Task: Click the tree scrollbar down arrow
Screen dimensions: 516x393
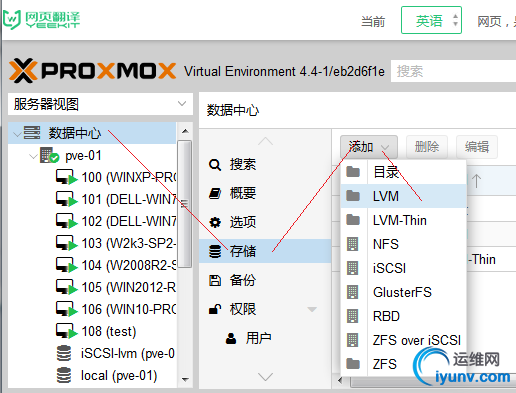Action: pyautogui.click(x=185, y=380)
